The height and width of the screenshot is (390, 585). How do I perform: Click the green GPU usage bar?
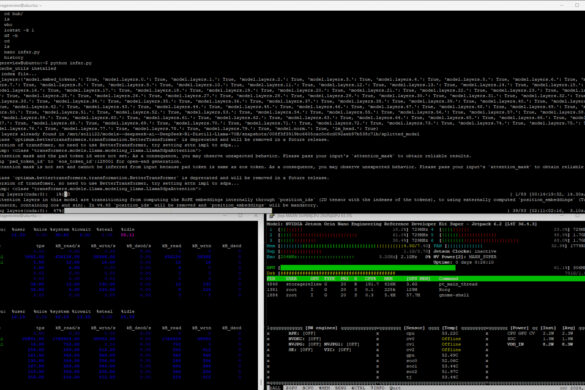click(x=367, y=268)
